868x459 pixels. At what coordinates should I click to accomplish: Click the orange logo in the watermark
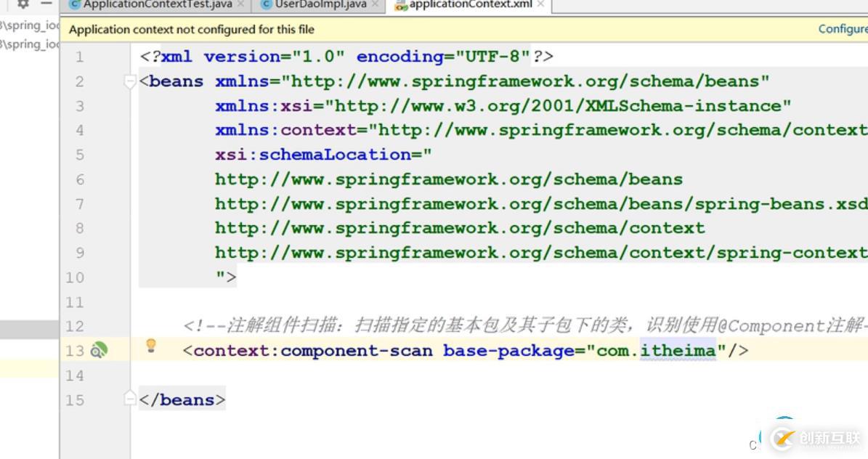pyautogui.click(x=783, y=439)
